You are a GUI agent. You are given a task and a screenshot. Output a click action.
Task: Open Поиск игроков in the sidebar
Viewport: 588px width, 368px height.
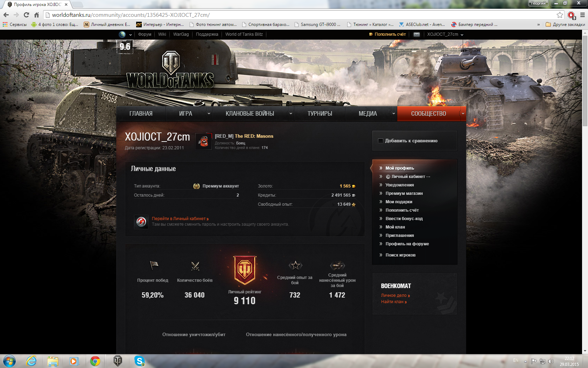pyautogui.click(x=400, y=255)
